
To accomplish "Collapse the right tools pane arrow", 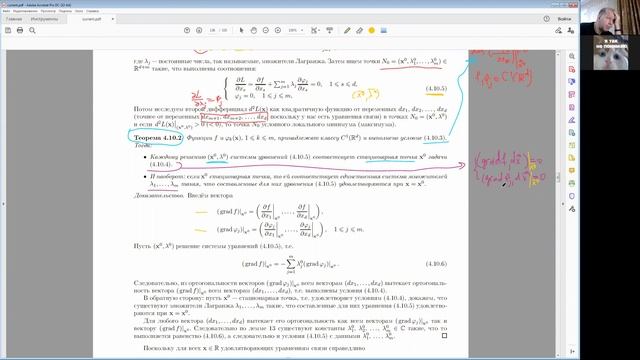I will coord(563,203).
